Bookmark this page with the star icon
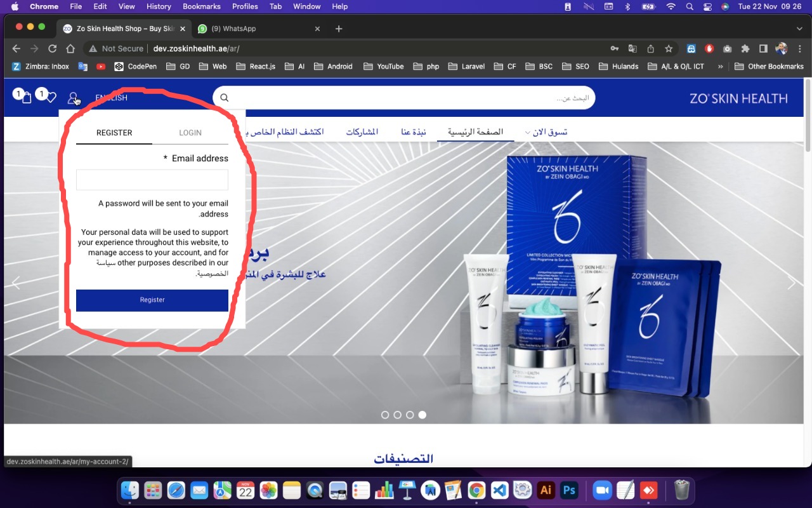The image size is (812, 508). (x=669, y=48)
